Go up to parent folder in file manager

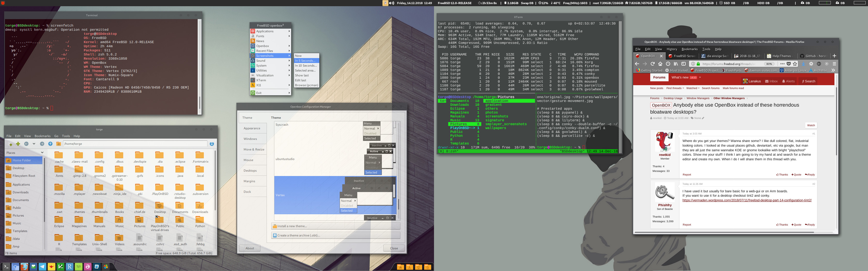[x=50, y=144]
